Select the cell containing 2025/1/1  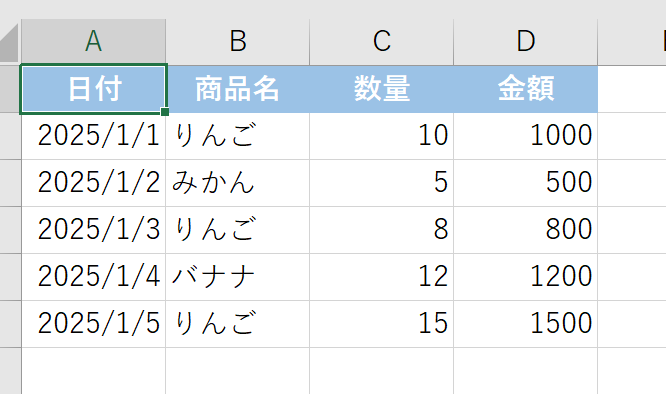[93, 136]
